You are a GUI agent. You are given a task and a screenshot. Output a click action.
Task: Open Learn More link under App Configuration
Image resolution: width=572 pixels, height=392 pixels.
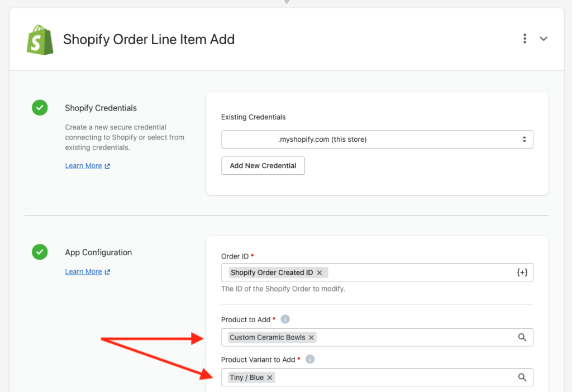(x=84, y=272)
